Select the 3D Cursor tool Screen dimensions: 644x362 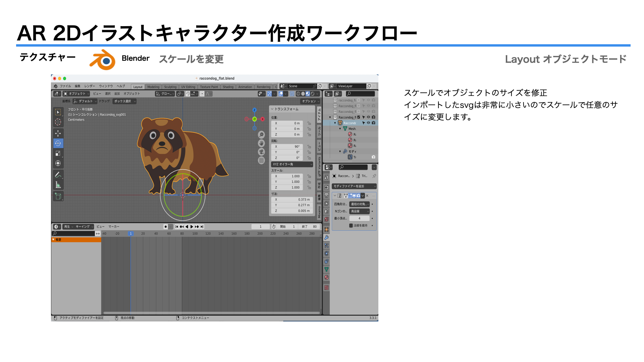click(58, 122)
